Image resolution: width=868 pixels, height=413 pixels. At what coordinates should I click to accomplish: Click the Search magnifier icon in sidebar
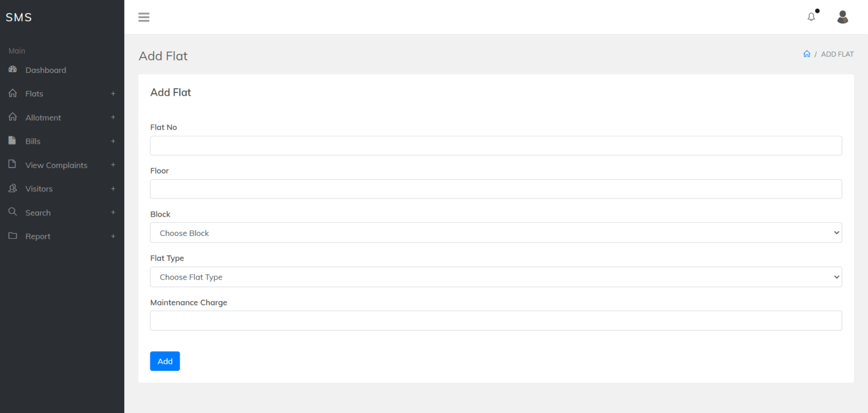tap(12, 212)
